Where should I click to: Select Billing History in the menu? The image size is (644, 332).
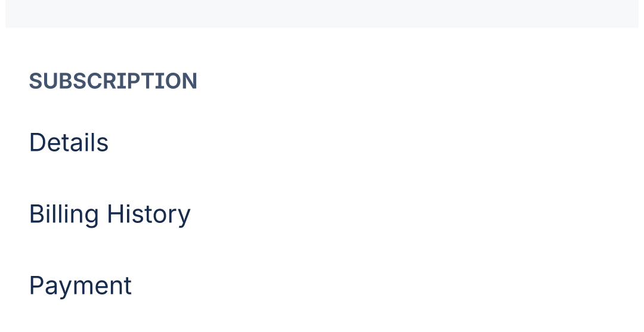[110, 214]
